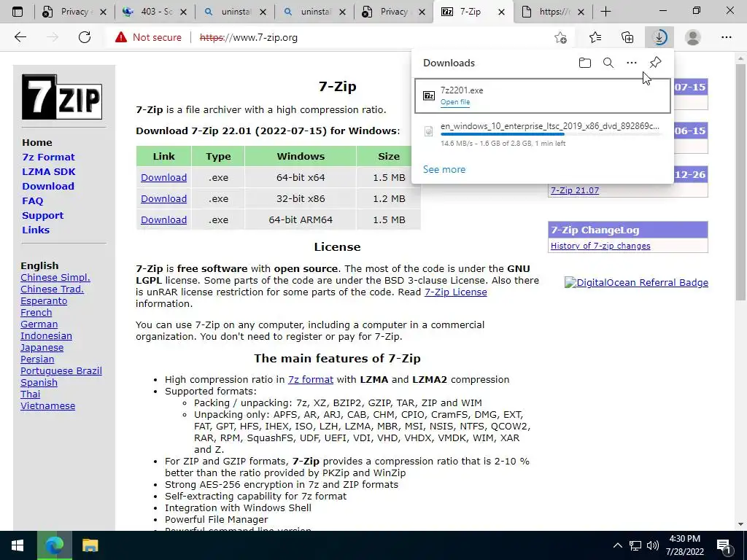Refresh the 7-zip.org page
The image size is (747, 560).
point(85,37)
